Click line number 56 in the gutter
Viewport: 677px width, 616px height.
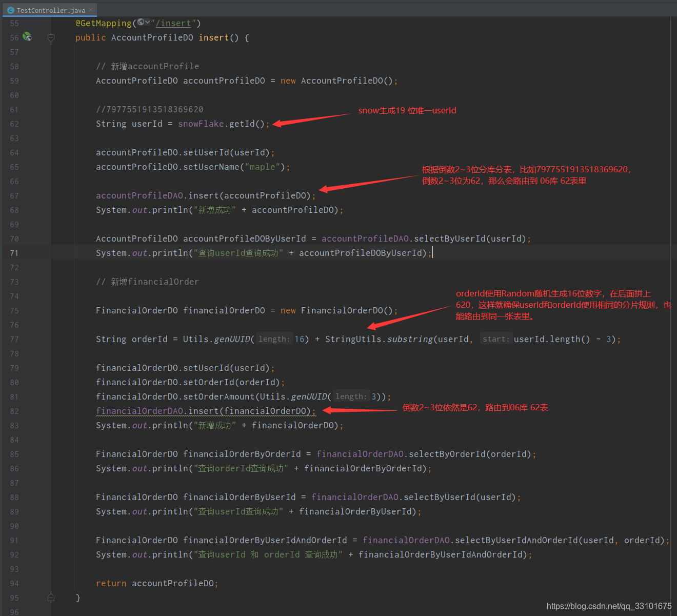click(x=14, y=37)
